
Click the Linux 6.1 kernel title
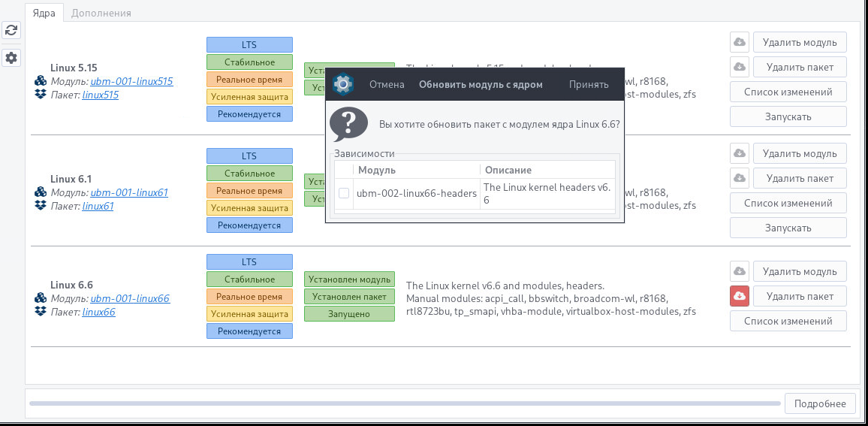coord(71,179)
